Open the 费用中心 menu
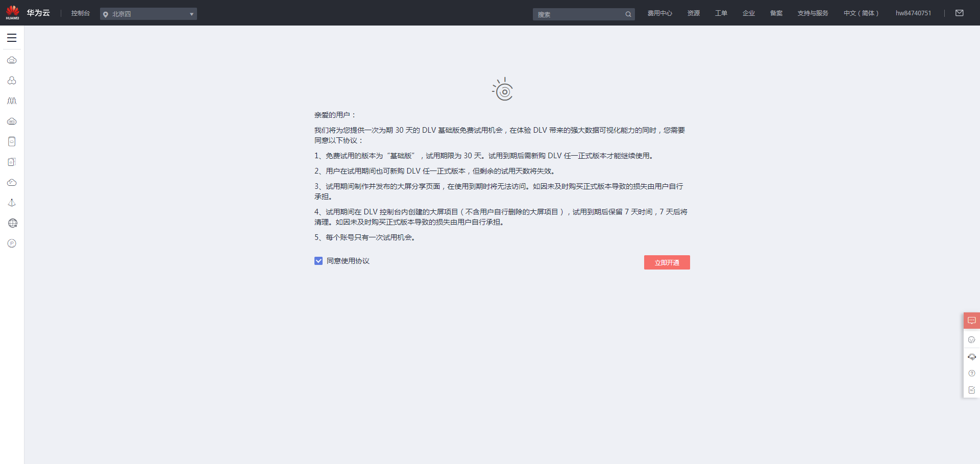Viewport: 980px width, 464px height. click(x=660, y=13)
